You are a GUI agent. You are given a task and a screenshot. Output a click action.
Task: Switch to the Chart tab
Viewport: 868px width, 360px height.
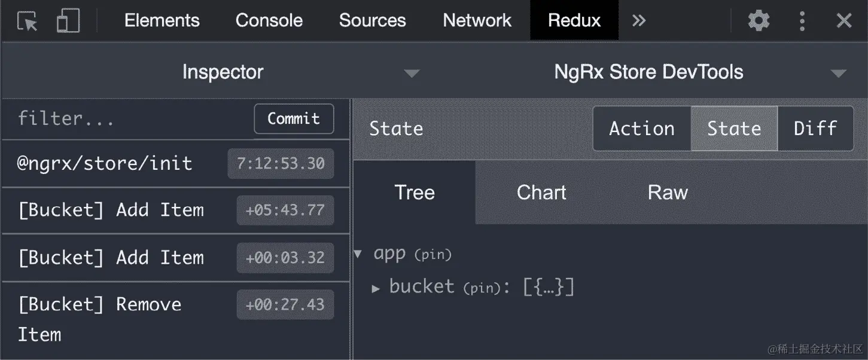coord(540,192)
